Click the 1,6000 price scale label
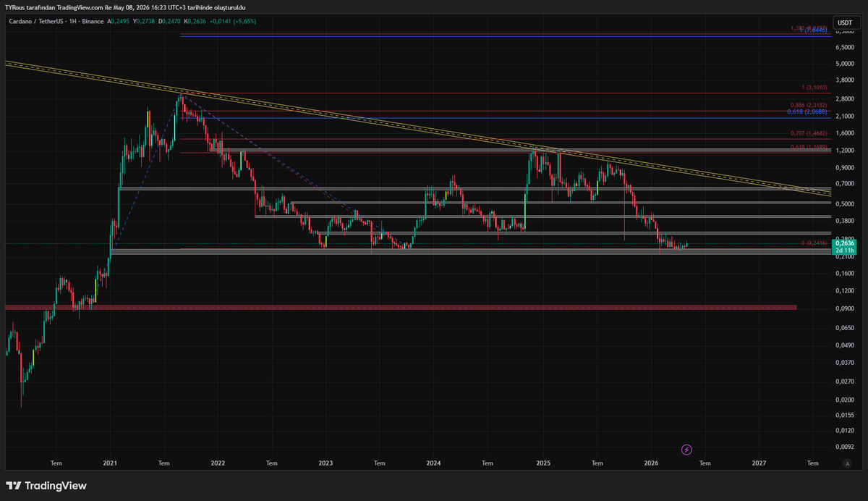The height and width of the screenshot is (501, 868). (844, 133)
